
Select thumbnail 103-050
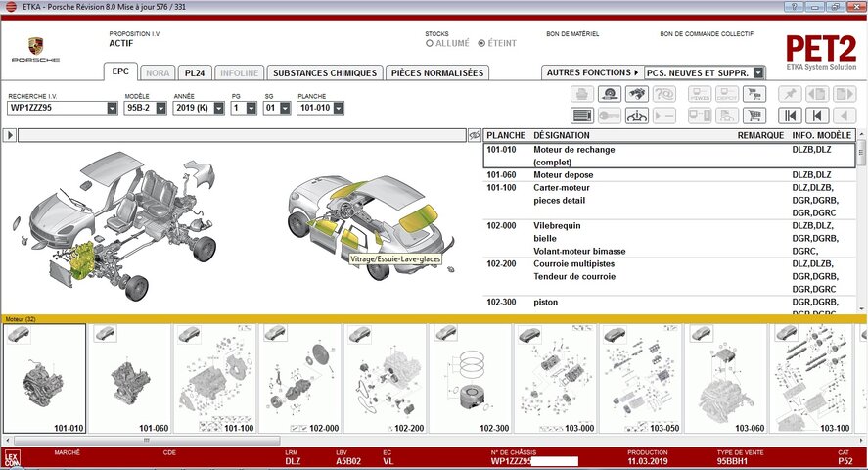tap(642, 379)
